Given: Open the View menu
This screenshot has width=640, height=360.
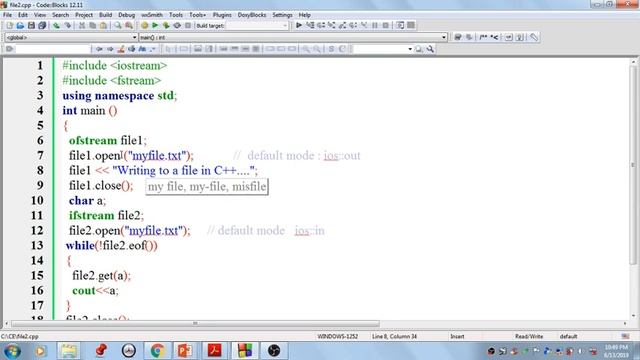Looking at the screenshot, I should [40, 15].
